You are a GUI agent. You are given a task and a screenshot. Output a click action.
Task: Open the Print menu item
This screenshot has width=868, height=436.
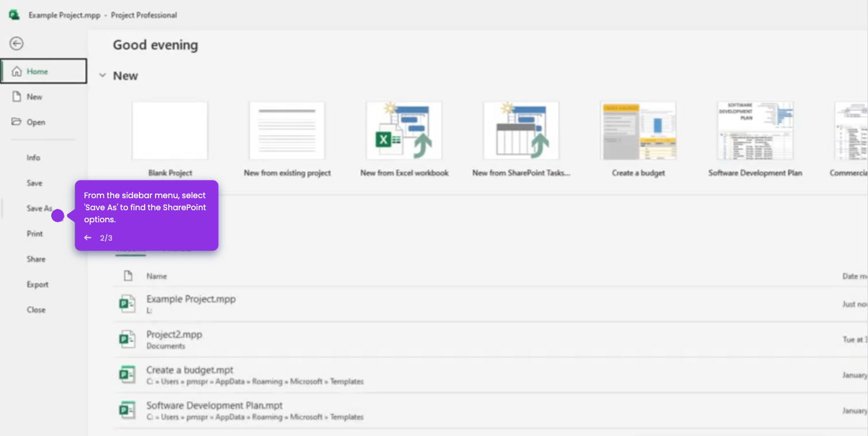(x=34, y=233)
